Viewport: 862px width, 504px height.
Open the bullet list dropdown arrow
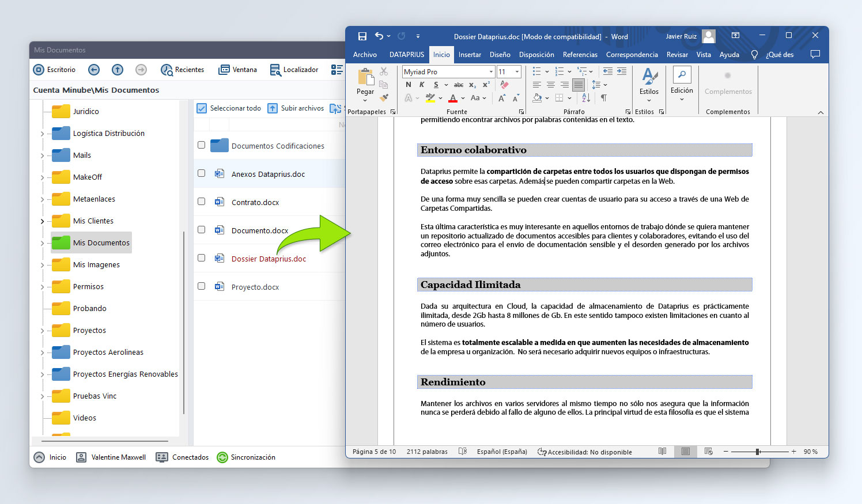click(547, 71)
